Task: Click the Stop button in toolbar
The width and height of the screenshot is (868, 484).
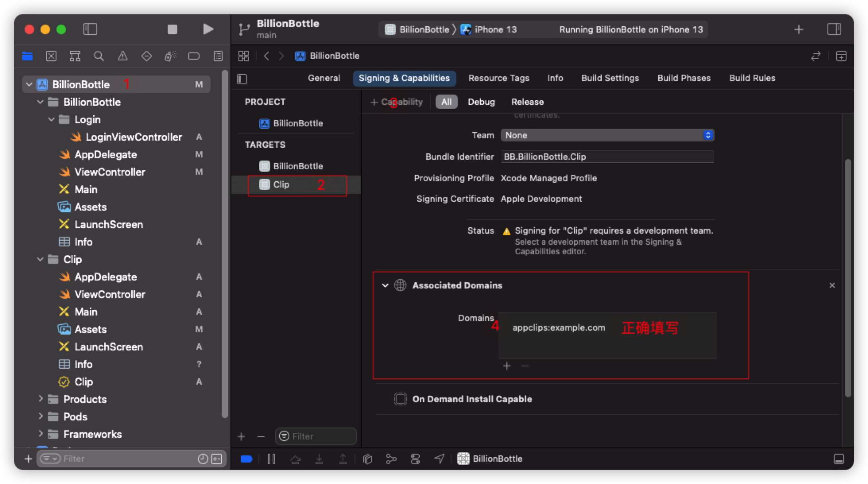Action: tap(172, 29)
